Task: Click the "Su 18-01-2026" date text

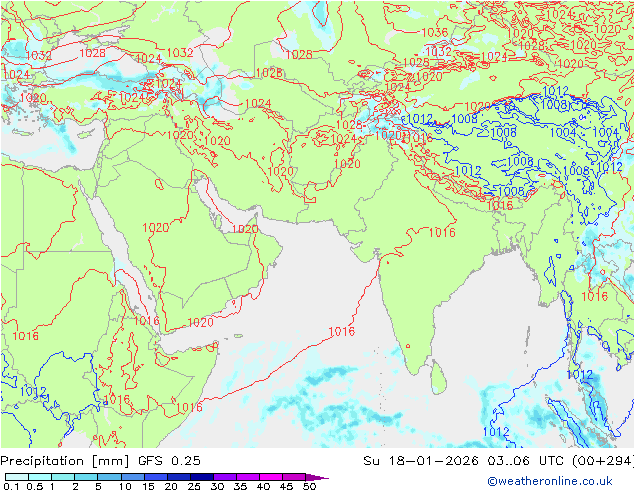Action: (421, 461)
